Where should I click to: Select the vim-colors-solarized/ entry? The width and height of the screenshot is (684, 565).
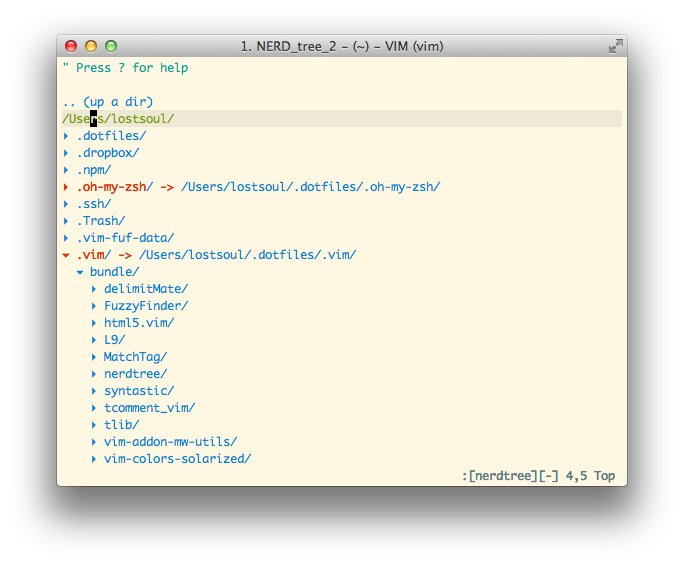[x=178, y=459]
